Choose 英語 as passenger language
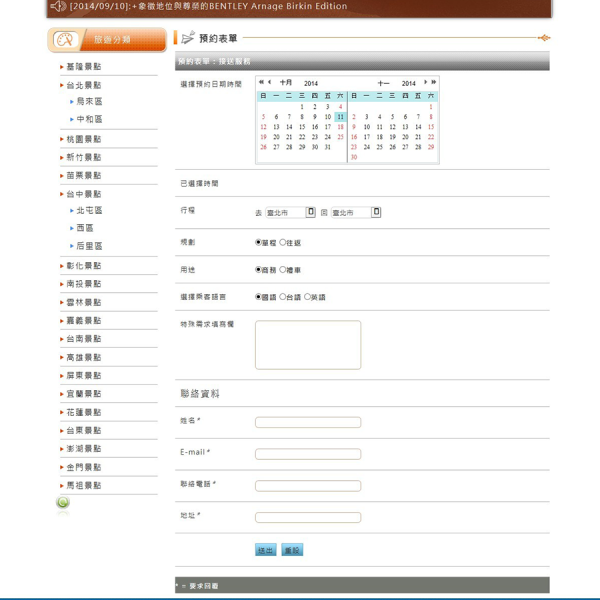 click(x=307, y=297)
